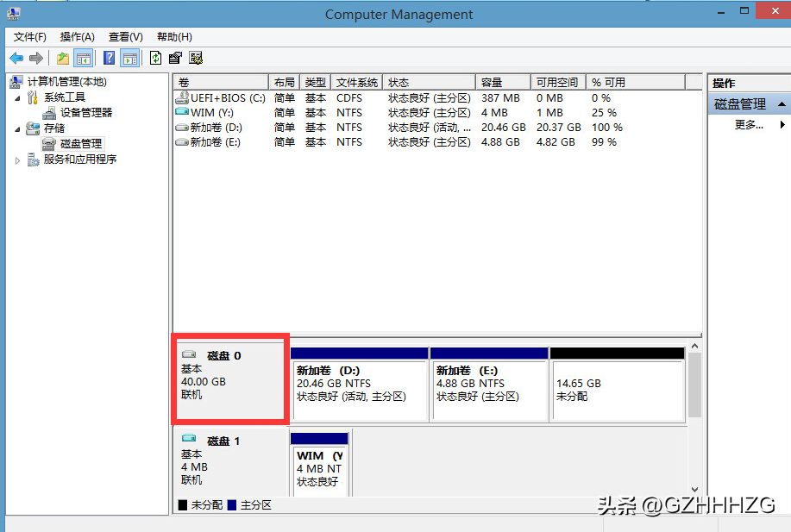Sort by the 文件系统 column header

(x=357, y=82)
